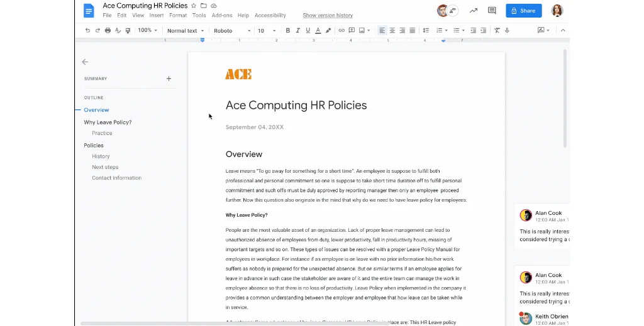
Task: Click the Share button
Action: [x=524, y=11]
